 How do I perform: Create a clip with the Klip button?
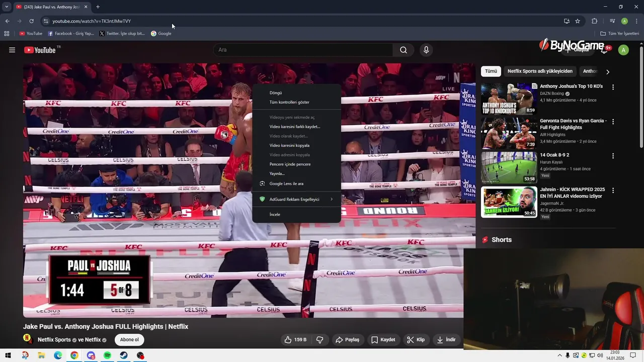(416, 340)
